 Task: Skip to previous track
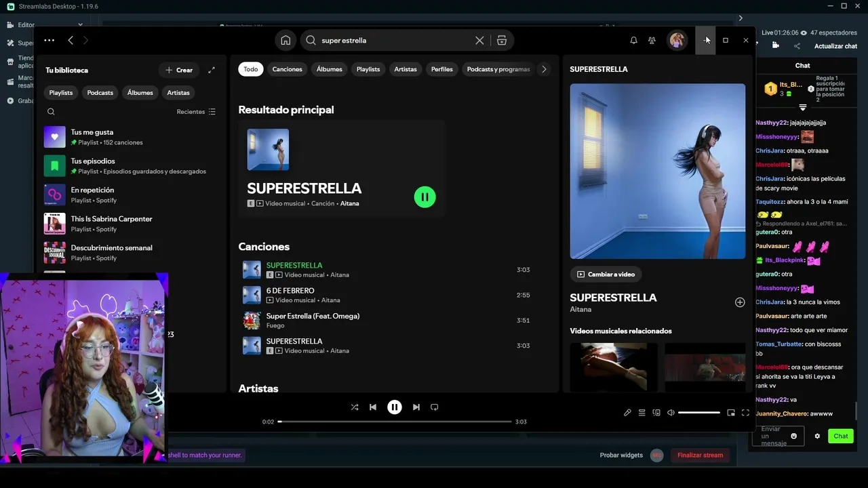(x=373, y=407)
